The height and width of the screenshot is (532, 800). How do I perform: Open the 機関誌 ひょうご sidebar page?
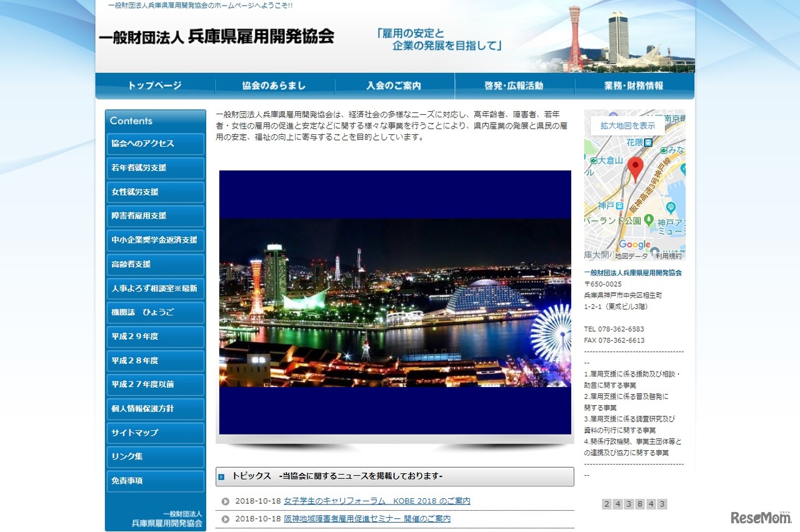pyautogui.click(x=155, y=312)
